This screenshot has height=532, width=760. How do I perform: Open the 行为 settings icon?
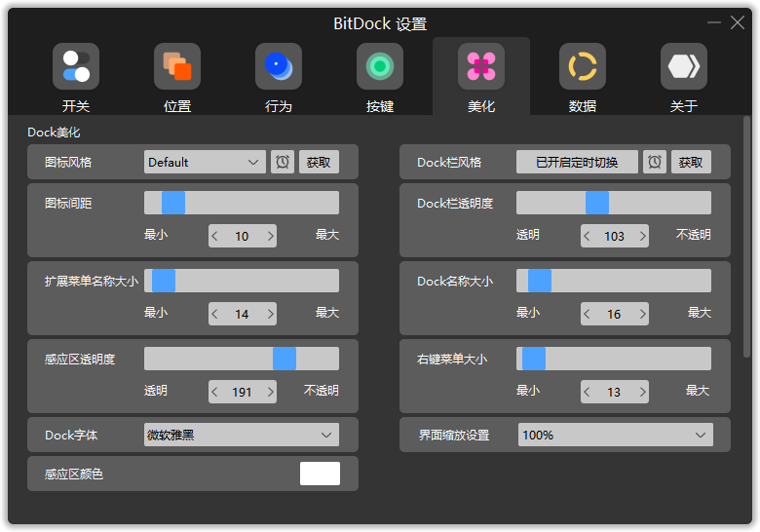click(279, 66)
